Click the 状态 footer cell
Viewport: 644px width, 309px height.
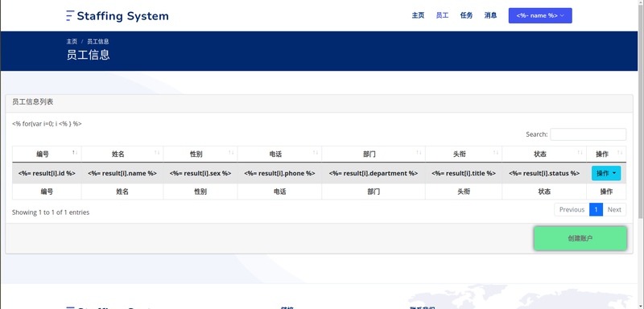click(x=544, y=192)
